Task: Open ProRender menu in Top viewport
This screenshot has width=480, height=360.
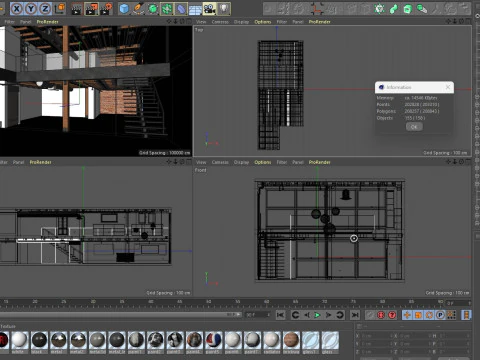Action: coord(319,22)
